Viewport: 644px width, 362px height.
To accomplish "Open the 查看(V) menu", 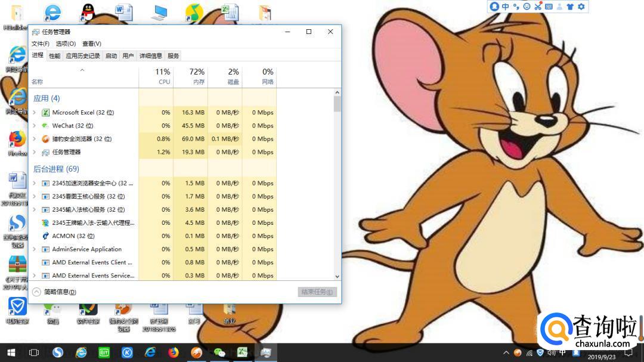I will pyautogui.click(x=92, y=44).
